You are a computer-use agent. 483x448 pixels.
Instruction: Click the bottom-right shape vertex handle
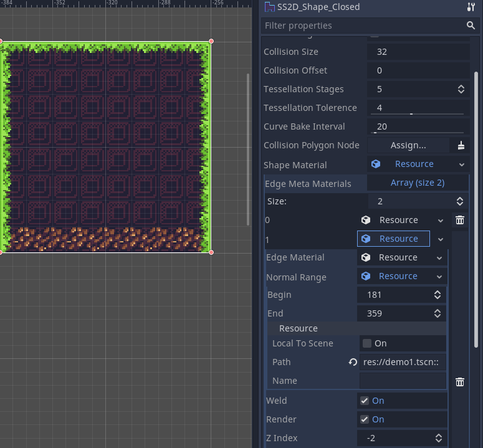click(x=211, y=252)
